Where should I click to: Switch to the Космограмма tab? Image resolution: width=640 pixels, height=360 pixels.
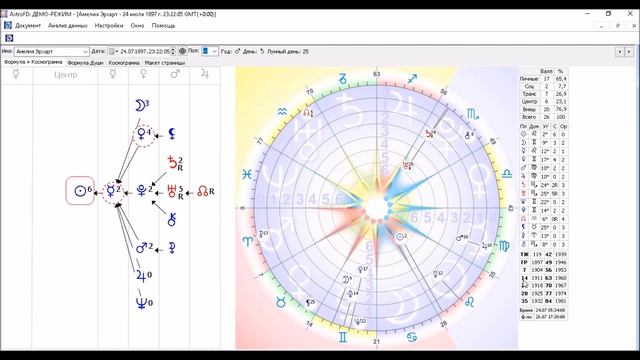tap(124, 63)
